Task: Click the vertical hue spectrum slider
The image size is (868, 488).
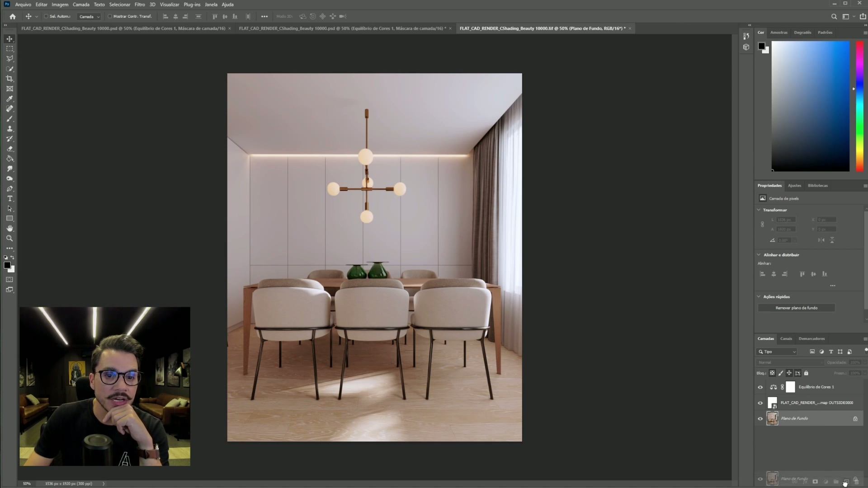Action: [x=859, y=106]
